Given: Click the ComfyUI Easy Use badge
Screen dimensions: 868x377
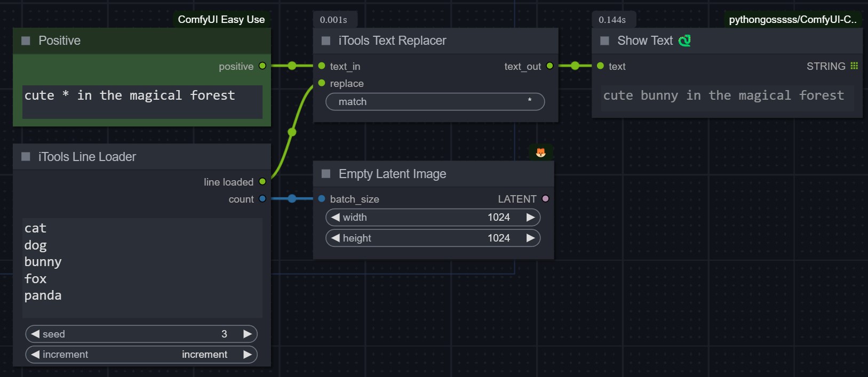Looking at the screenshot, I should (x=221, y=20).
